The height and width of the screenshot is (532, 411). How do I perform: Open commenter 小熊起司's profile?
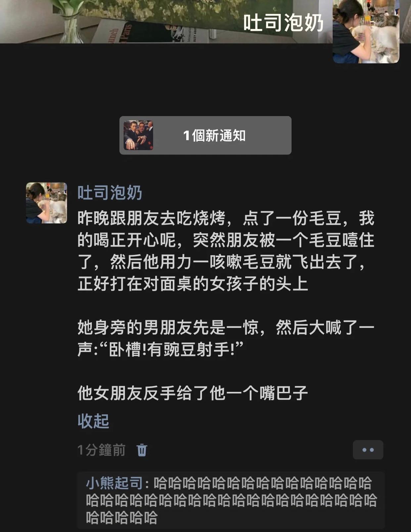114,483
